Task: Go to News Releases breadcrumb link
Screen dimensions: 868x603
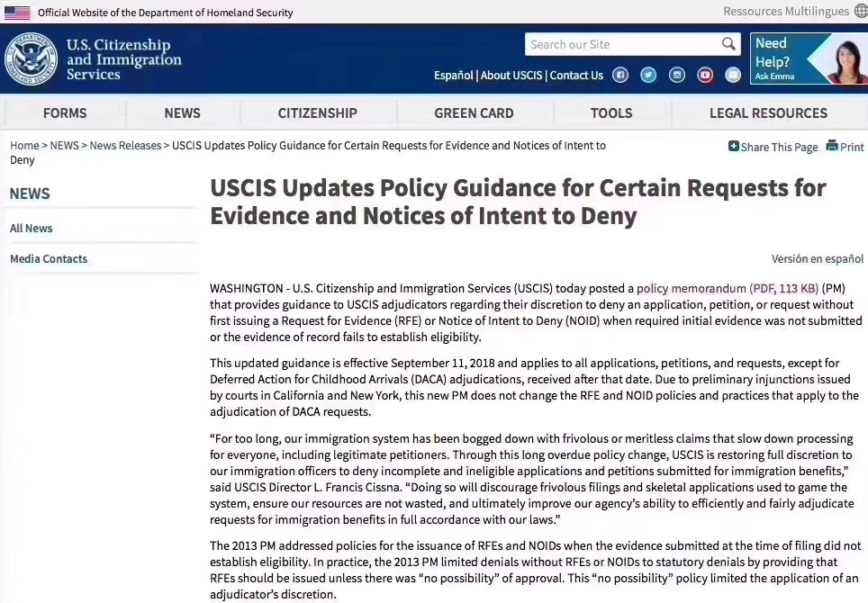Action: pos(125,146)
